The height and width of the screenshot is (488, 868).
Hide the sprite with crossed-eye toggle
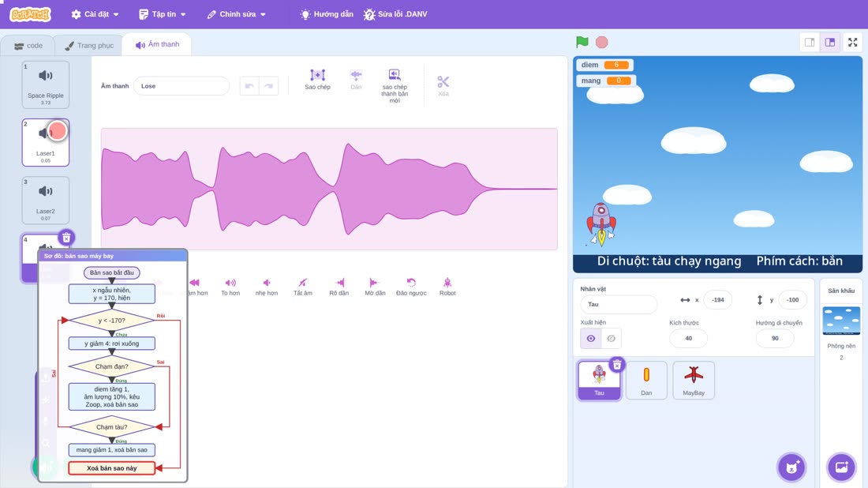tap(611, 339)
